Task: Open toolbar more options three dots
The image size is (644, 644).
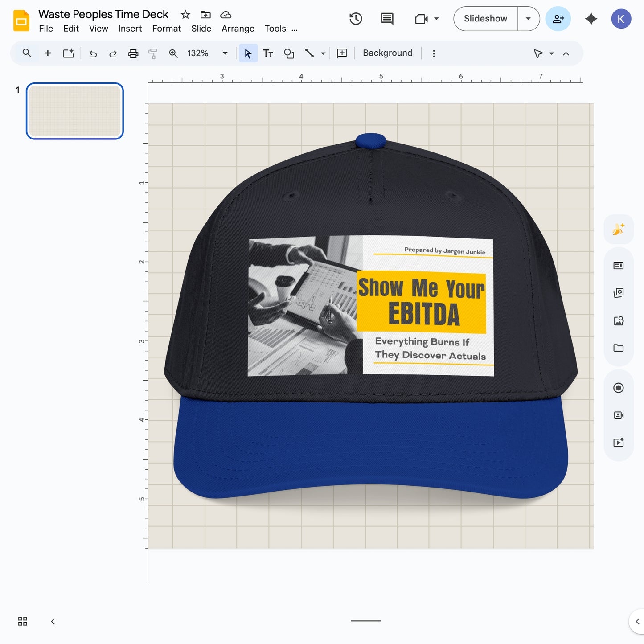Action: coord(434,53)
